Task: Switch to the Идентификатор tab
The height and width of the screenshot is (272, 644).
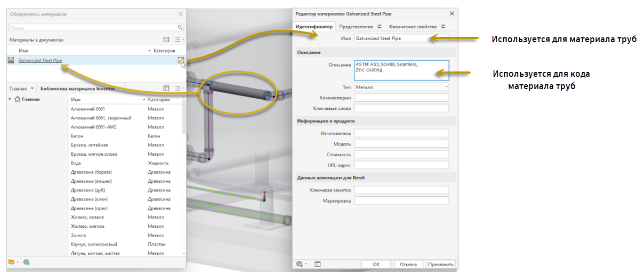Action: pyautogui.click(x=314, y=26)
